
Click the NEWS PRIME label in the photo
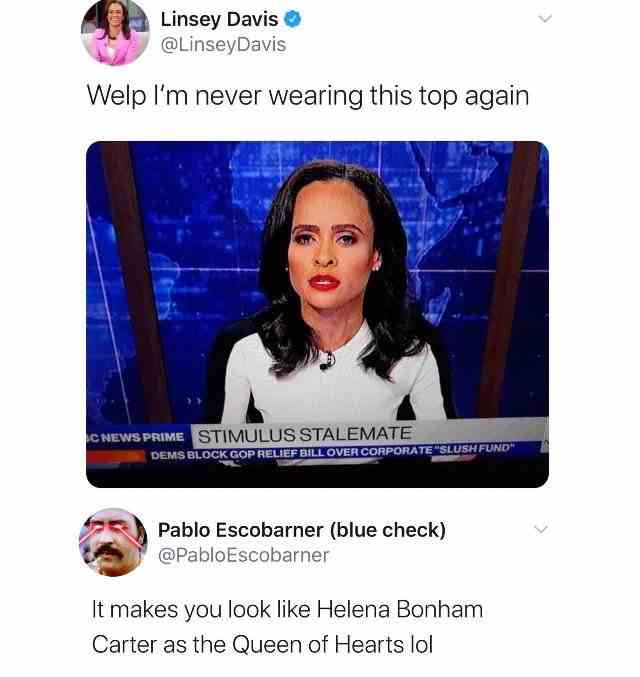pyautogui.click(x=136, y=437)
